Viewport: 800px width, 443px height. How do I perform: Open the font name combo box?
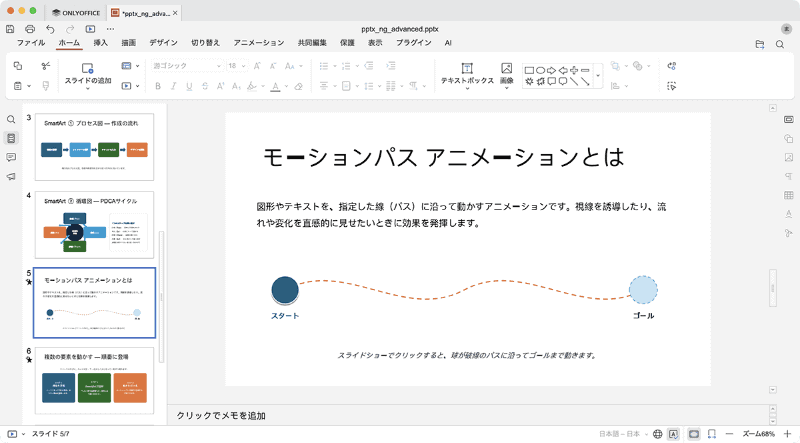tap(187, 66)
